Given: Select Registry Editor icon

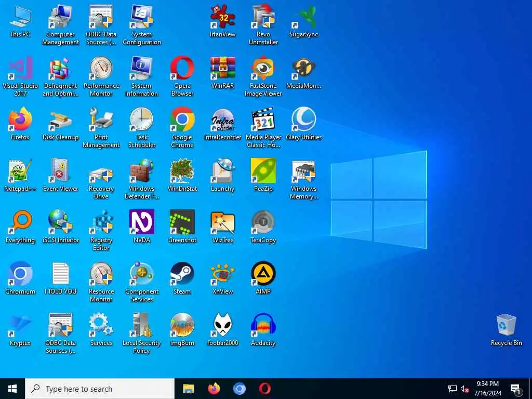Looking at the screenshot, I should [x=101, y=231].
